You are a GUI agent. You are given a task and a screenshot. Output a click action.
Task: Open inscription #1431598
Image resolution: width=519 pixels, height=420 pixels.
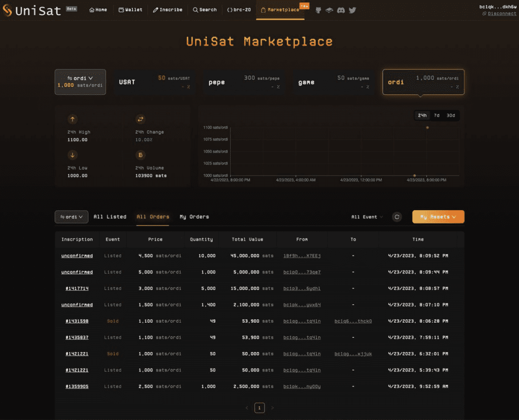tap(77, 321)
